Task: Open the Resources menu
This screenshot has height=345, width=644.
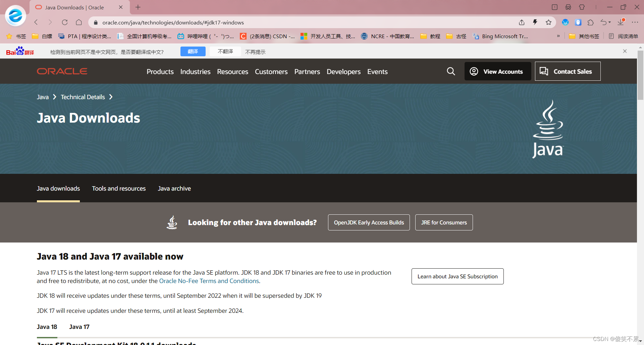Action: coord(232,72)
